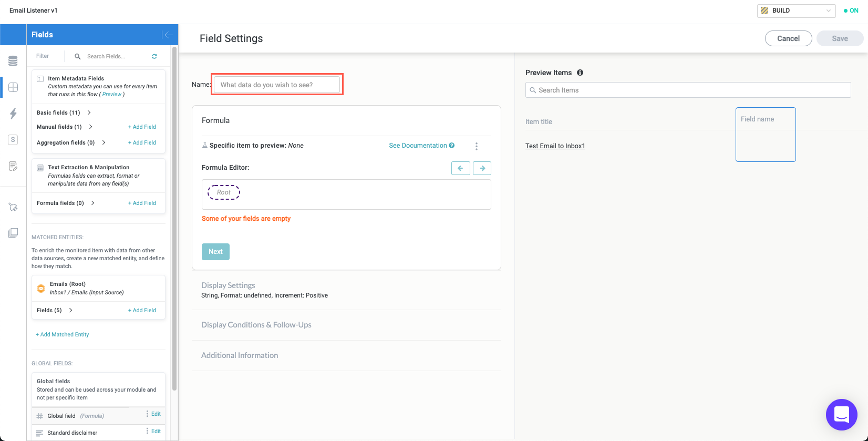Open the formula three-dot options menu
Viewport: 868px width, 441px height.
tap(477, 146)
